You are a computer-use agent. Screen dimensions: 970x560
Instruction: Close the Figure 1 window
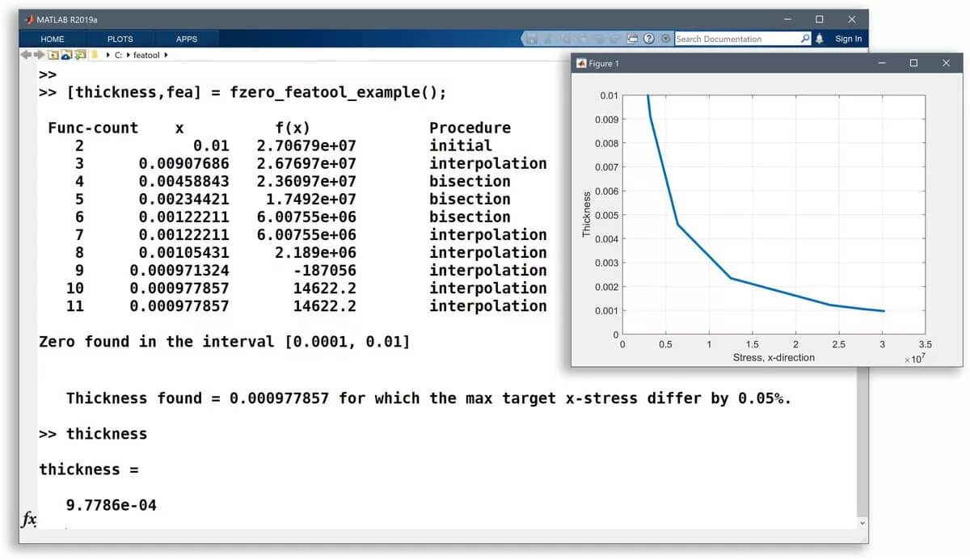coord(947,63)
